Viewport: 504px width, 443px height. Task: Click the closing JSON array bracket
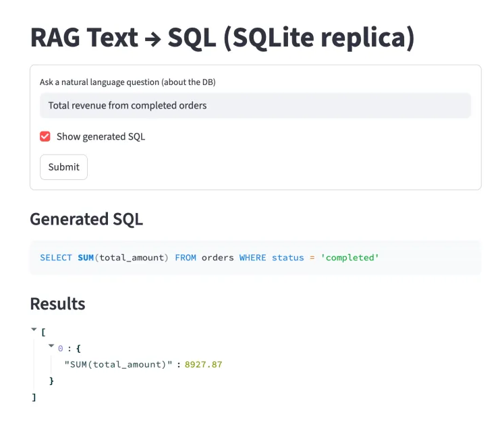pos(34,397)
